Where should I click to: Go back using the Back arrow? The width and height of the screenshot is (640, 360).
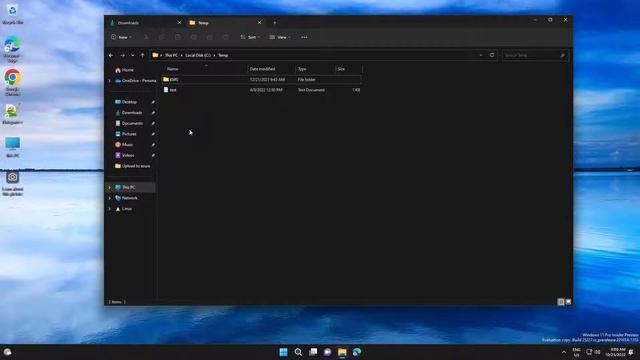(111, 55)
